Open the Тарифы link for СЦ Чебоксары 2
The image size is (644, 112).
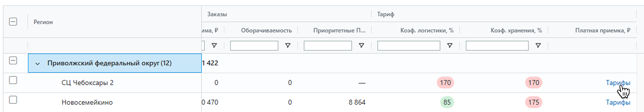click(618, 83)
